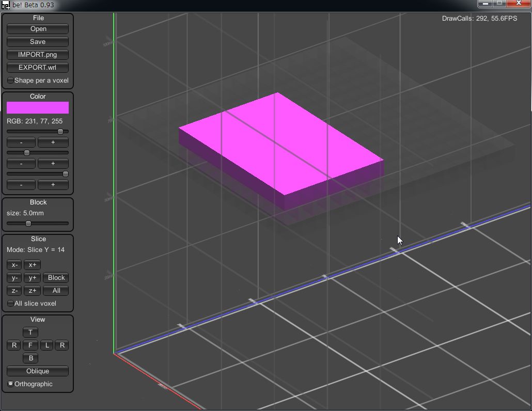
Task: Export model using EXPORT.wrl button
Action: tap(38, 68)
